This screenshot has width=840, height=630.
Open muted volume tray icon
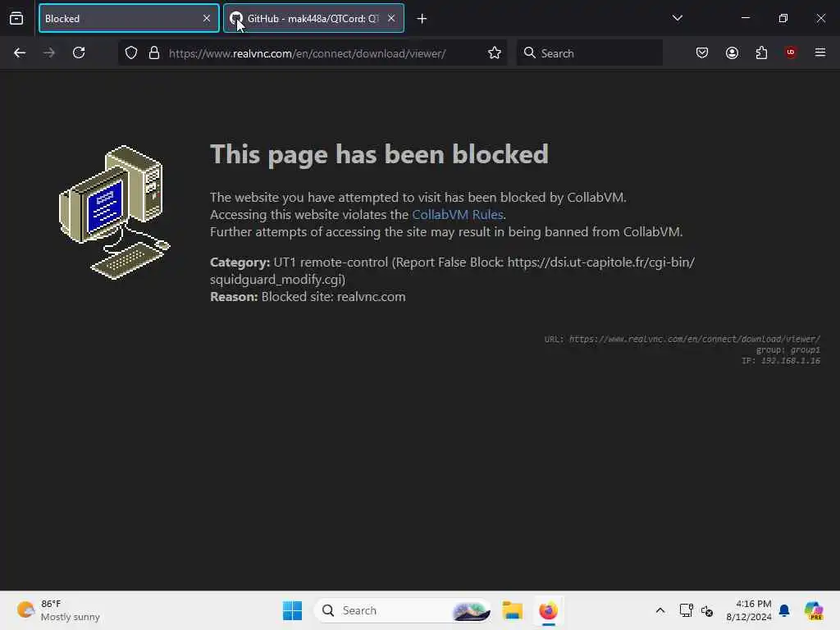point(707,610)
